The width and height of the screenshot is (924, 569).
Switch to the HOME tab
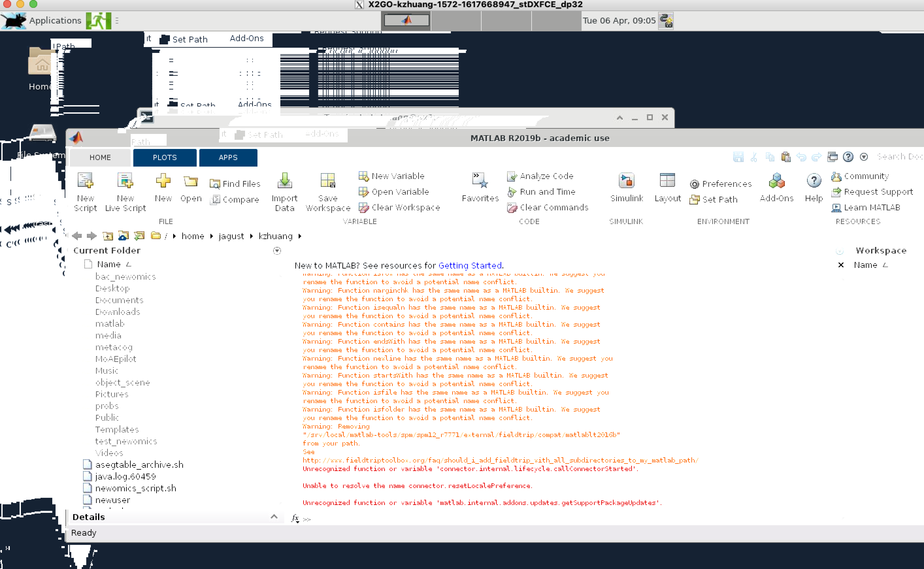(100, 157)
